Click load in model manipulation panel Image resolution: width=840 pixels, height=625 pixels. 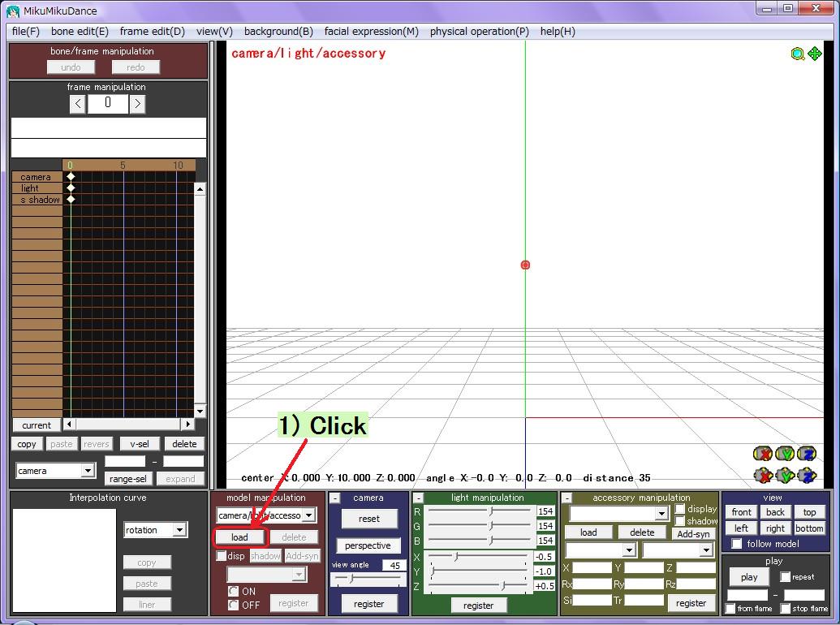pyautogui.click(x=239, y=537)
